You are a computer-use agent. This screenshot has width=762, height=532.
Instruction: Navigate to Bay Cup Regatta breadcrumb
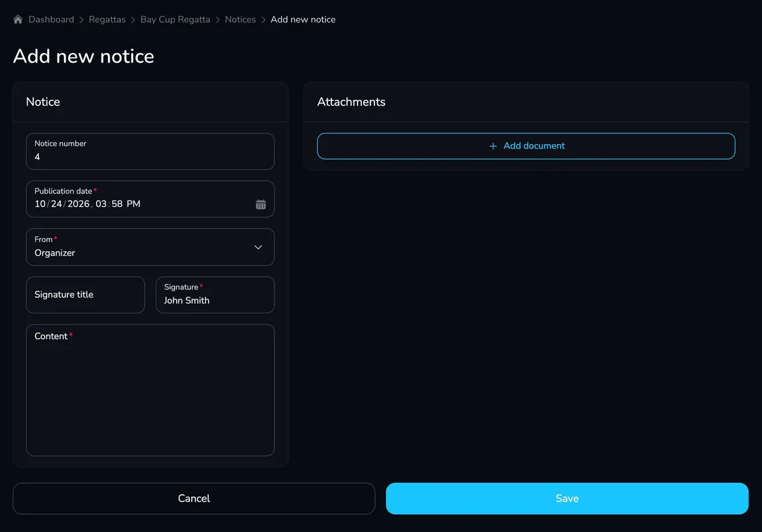click(x=175, y=19)
